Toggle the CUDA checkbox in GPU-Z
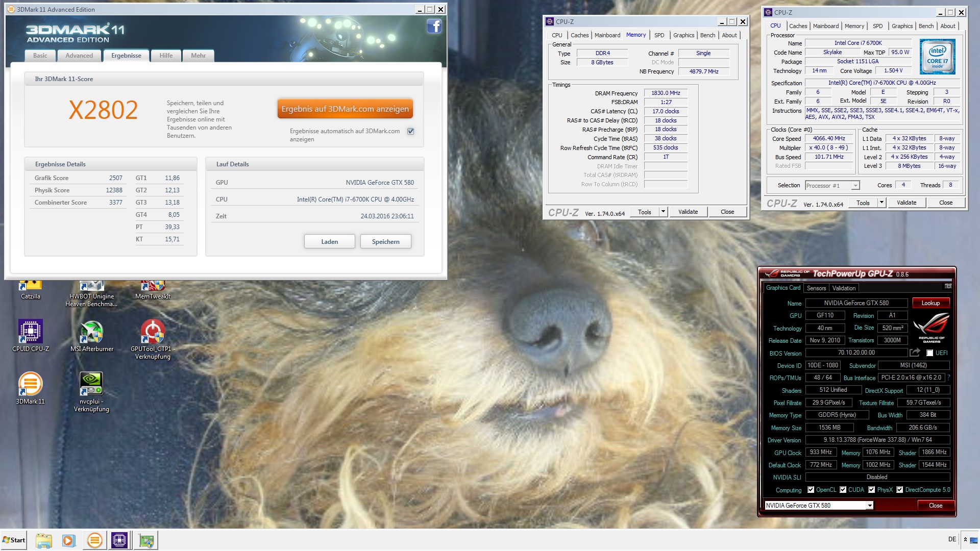 tap(843, 490)
